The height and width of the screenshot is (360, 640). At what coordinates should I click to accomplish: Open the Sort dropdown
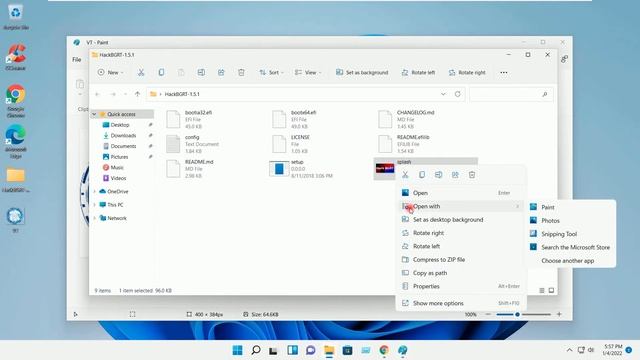click(271, 72)
